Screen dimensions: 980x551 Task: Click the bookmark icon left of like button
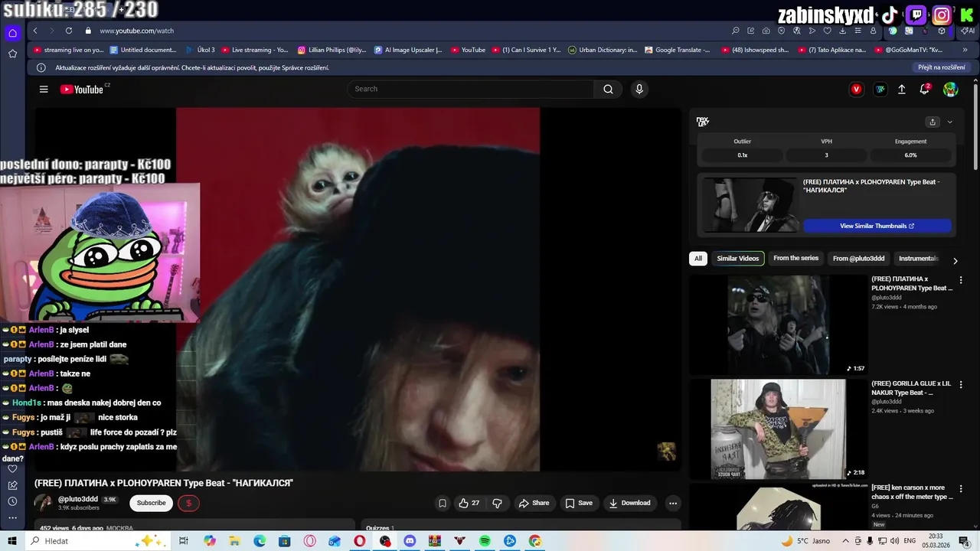coord(442,503)
